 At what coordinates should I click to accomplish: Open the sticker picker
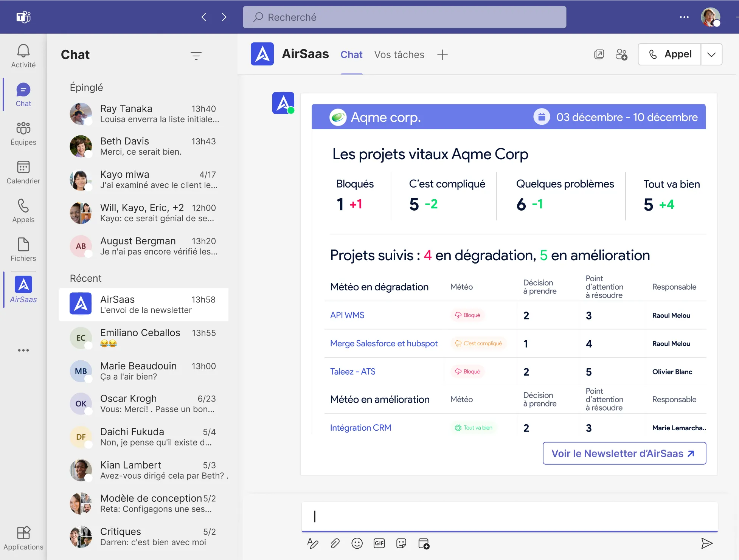click(401, 543)
